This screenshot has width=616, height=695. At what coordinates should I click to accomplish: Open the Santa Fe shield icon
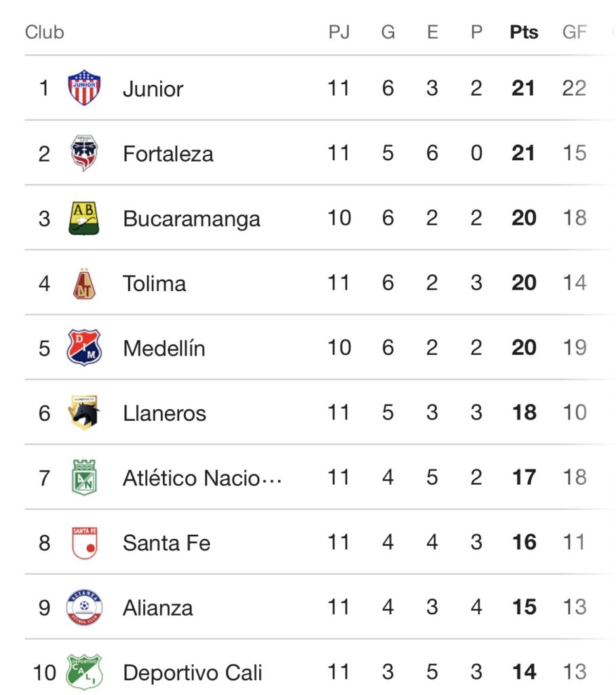[x=84, y=542]
